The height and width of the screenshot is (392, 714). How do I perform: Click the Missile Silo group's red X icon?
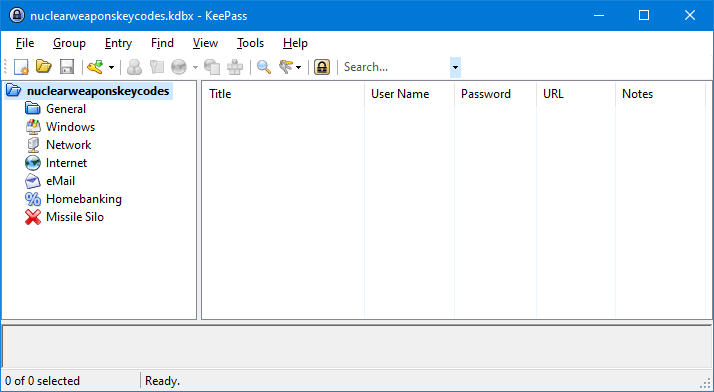click(x=33, y=217)
